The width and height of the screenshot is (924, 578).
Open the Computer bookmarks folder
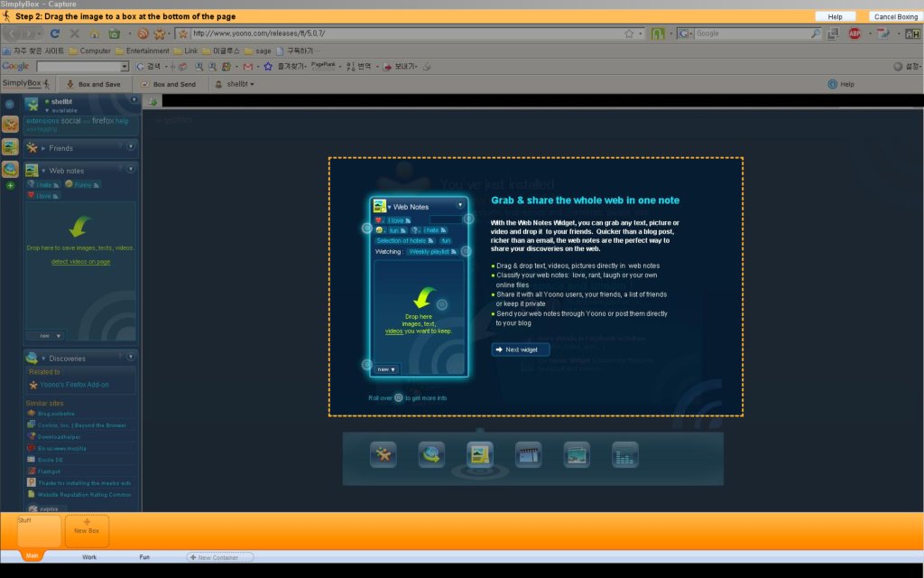(x=89, y=51)
